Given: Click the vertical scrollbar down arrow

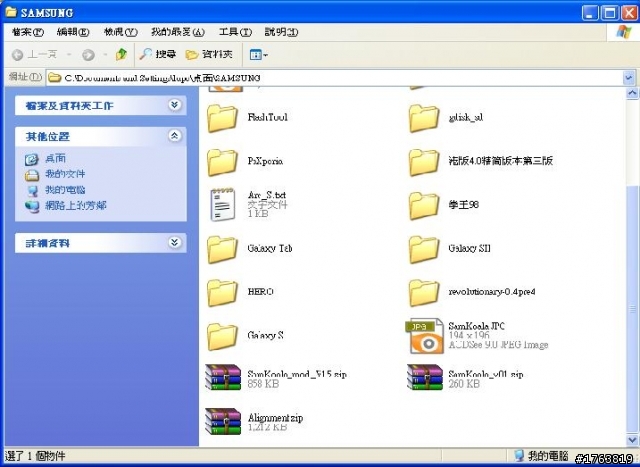Looking at the screenshot, I should [x=632, y=440].
